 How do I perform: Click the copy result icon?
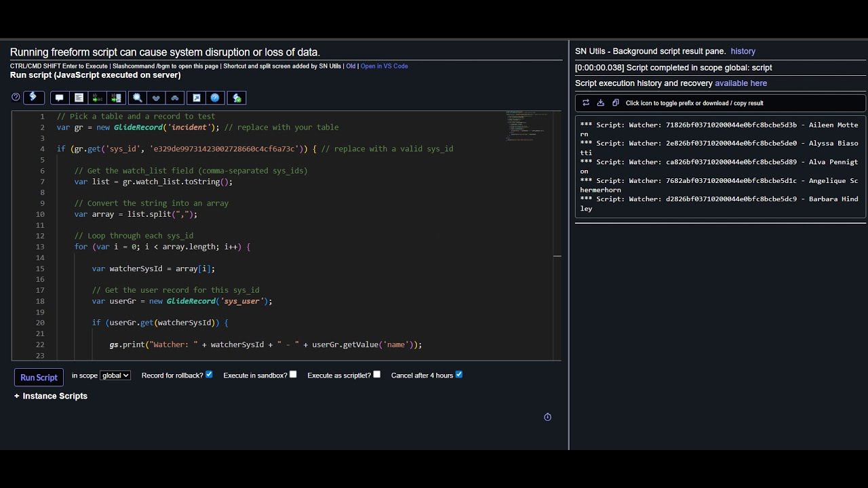616,103
